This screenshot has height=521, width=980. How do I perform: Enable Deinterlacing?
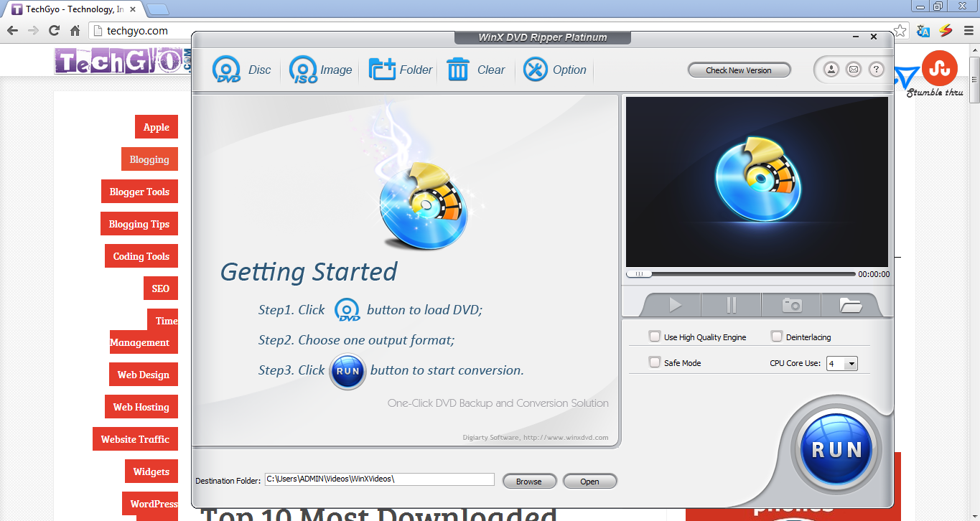coord(776,336)
